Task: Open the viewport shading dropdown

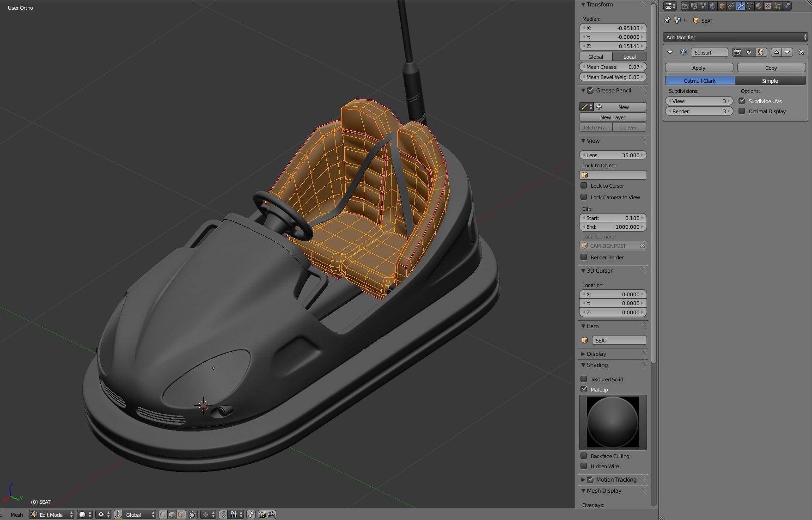Action: point(85,514)
